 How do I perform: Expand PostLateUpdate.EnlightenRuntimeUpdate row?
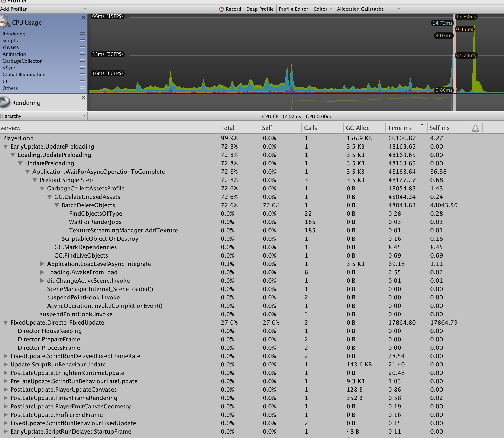pos(5,373)
